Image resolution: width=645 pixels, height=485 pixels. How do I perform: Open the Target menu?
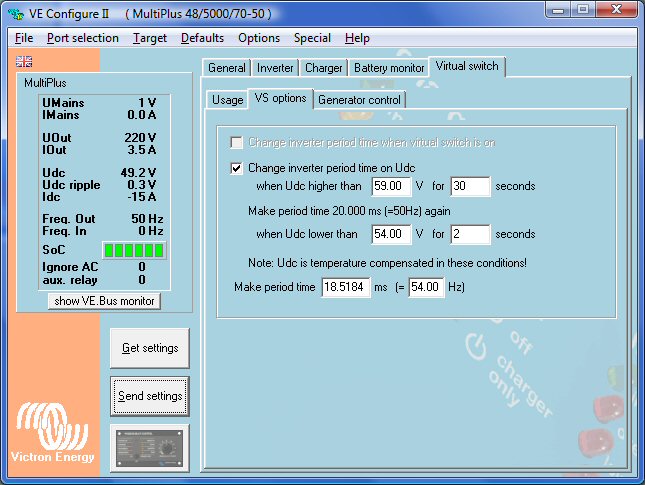[x=150, y=38]
